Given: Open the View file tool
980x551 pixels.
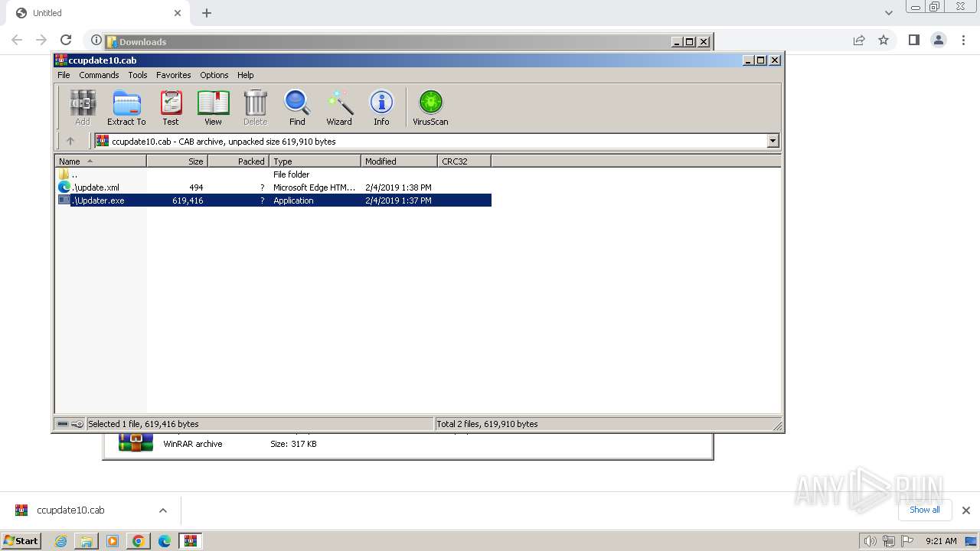Looking at the screenshot, I should click(x=213, y=107).
